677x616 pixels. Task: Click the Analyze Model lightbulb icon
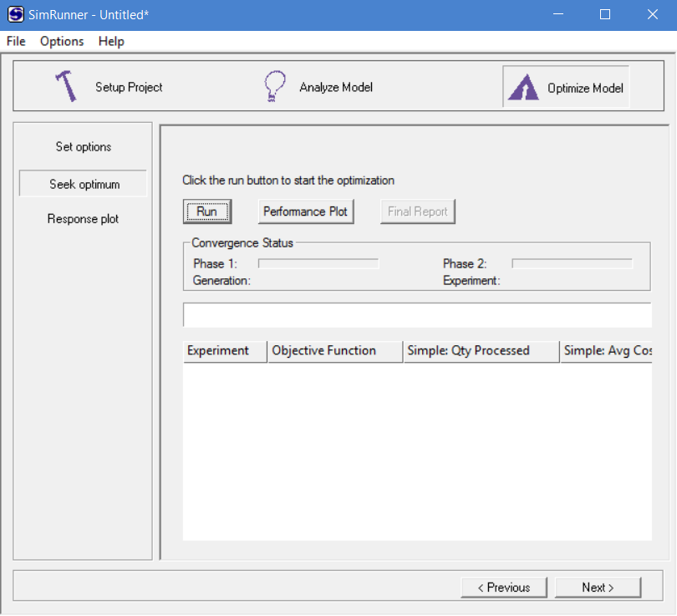coord(275,86)
